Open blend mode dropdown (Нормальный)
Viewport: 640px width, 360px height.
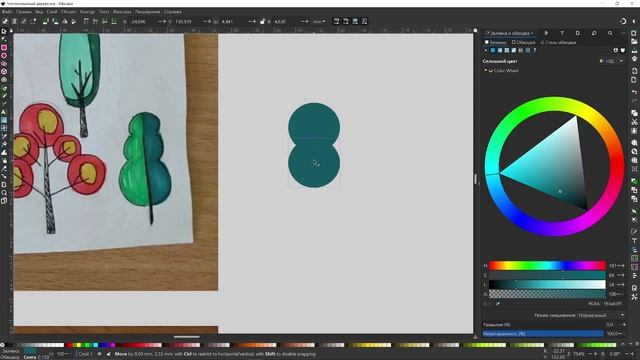[x=601, y=315]
